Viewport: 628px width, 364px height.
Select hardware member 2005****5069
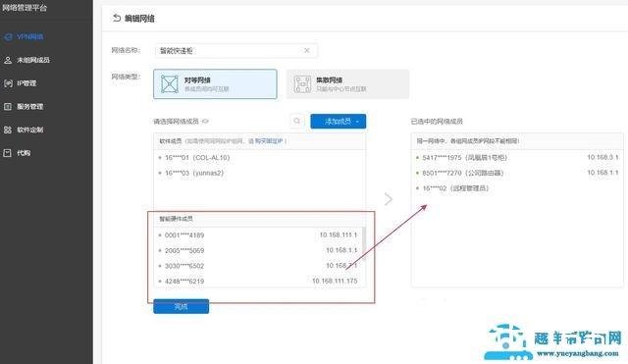click(x=258, y=250)
